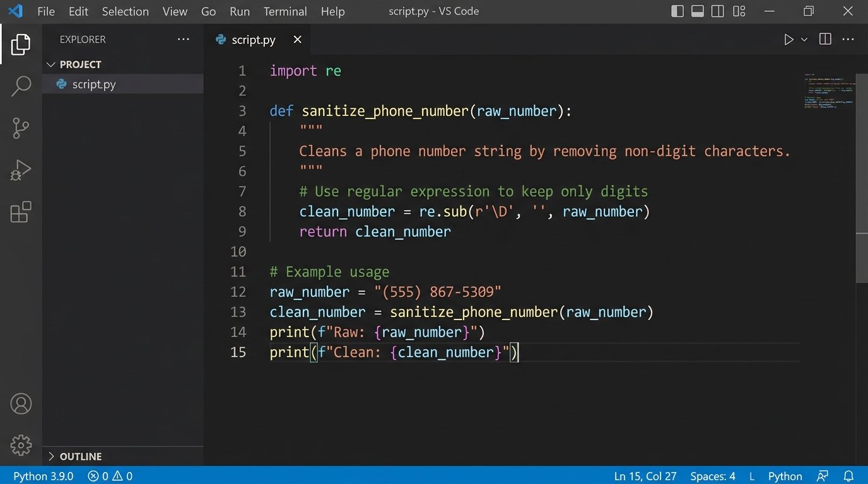Open the Extensions view
This screenshot has width=868, height=484.
[x=21, y=212]
